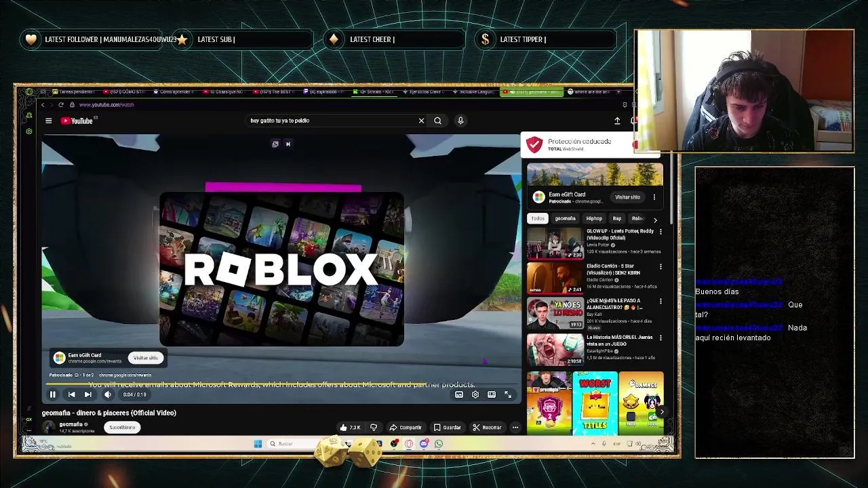Switch to the green highlighted geomafia tab
This screenshot has height=488, width=868.
532,91
